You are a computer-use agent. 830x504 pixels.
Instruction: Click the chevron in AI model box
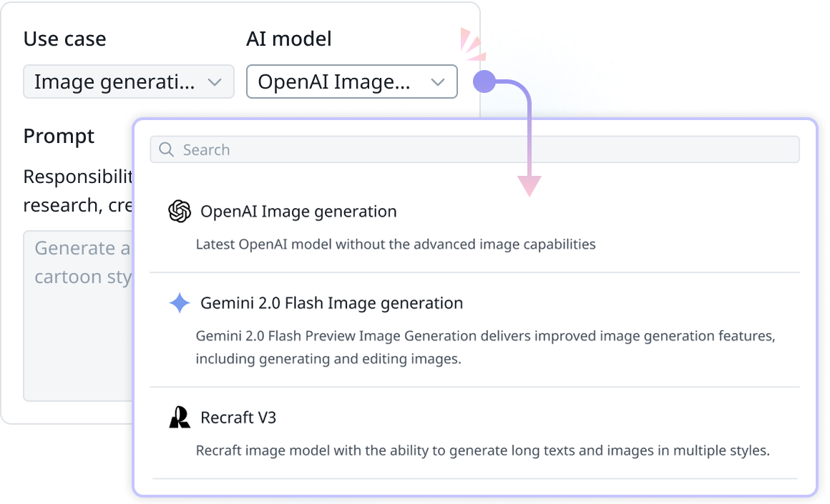click(x=438, y=82)
